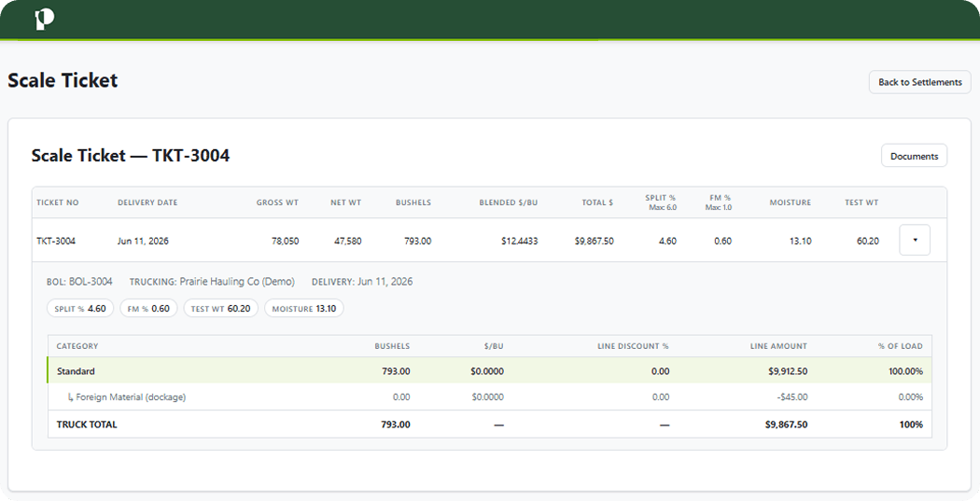Click the Gross WT column header
Viewport: 980px width, 501px height.
[x=277, y=202]
